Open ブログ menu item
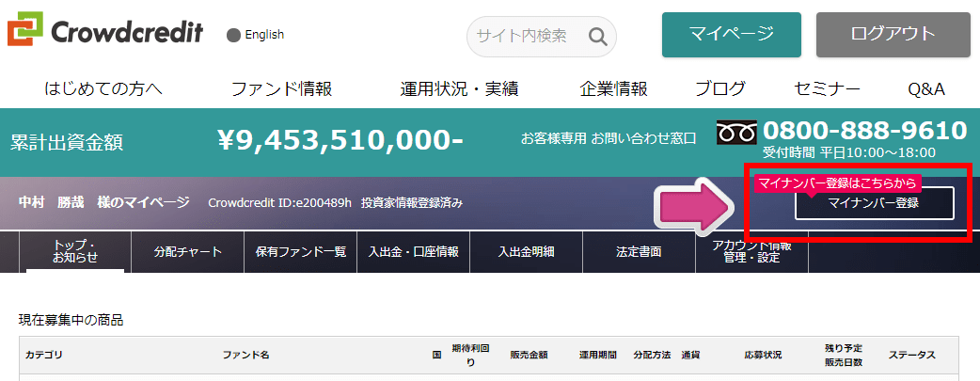Image resolution: width=980 pixels, height=381 pixels. click(x=720, y=88)
